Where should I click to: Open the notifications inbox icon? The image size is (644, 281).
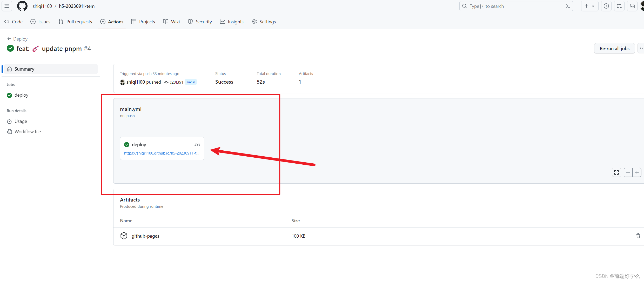point(632,6)
